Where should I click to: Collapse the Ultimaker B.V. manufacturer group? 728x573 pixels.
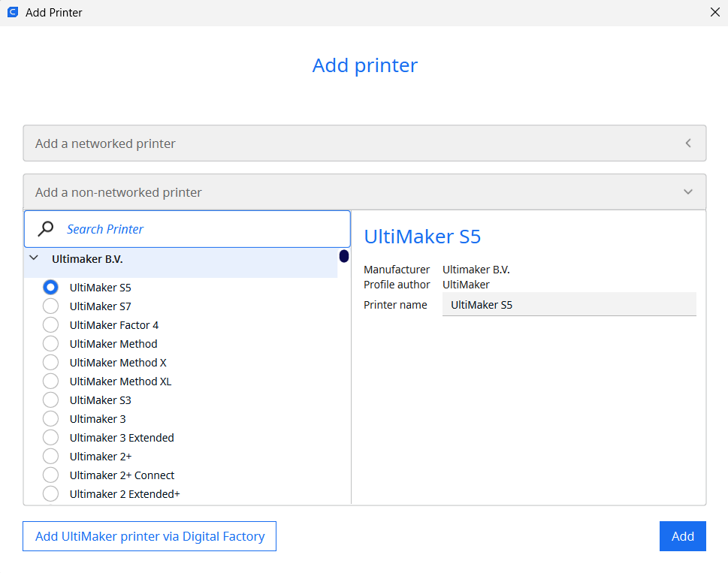pyautogui.click(x=34, y=258)
